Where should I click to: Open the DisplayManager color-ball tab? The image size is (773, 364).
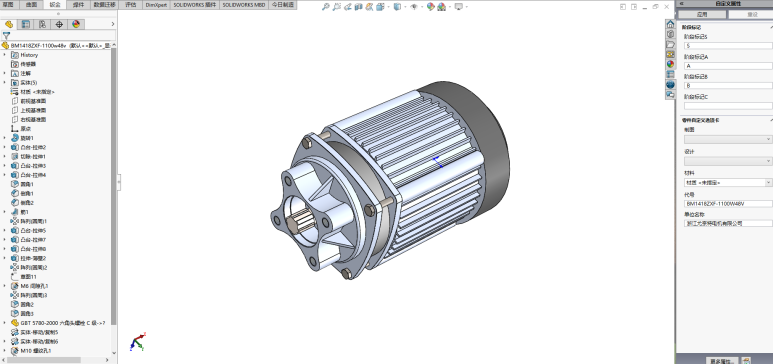pyautogui.click(x=76, y=24)
